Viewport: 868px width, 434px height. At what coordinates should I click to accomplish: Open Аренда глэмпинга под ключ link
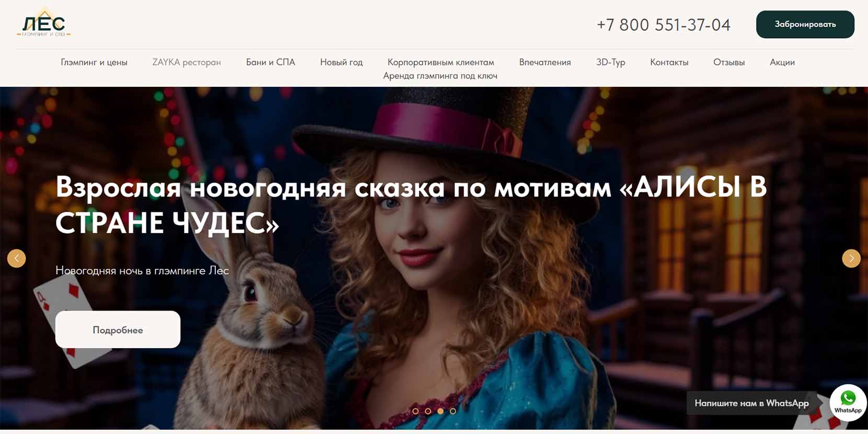pos(440,76)
